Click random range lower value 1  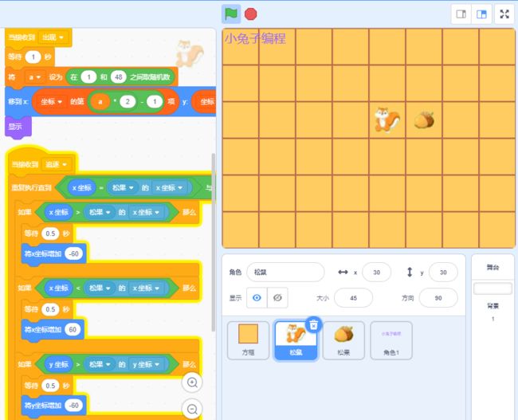pos(88,77)
